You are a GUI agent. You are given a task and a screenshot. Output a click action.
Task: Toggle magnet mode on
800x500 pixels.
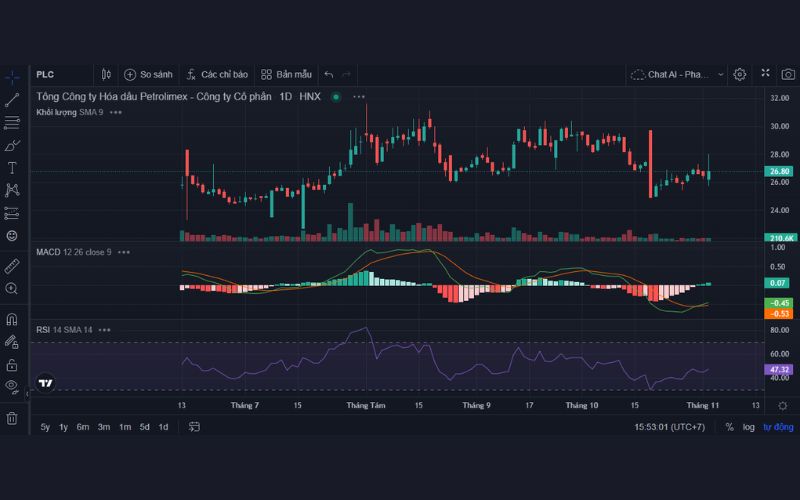(x=12, y=320)
